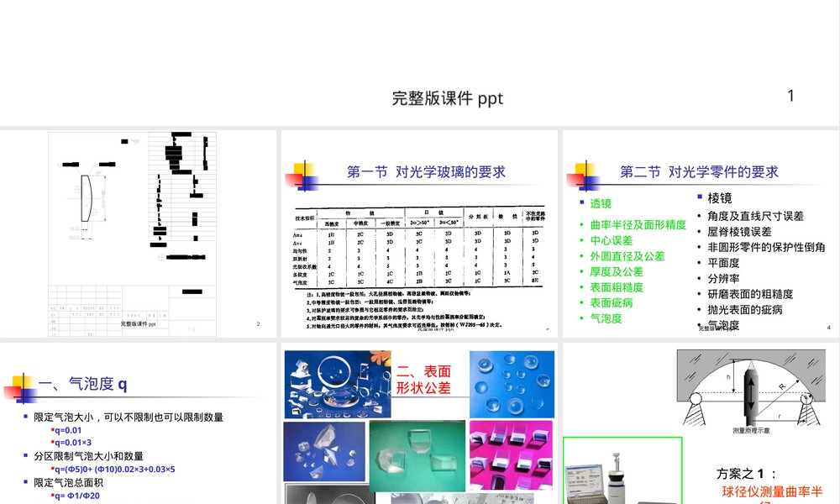Screen dimensions: 840x504
Task: Click the bullet 厚度及公差
Action: coord(617,271)
